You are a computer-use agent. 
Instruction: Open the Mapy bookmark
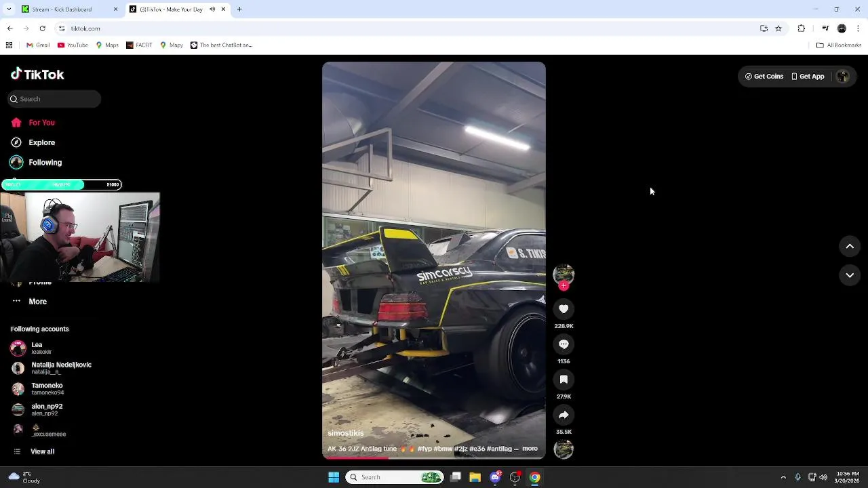(172, 45)
